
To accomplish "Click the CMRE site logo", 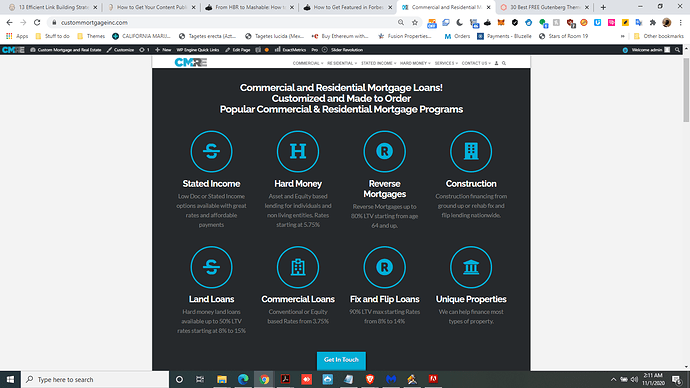I will click(x=191, y=62).
